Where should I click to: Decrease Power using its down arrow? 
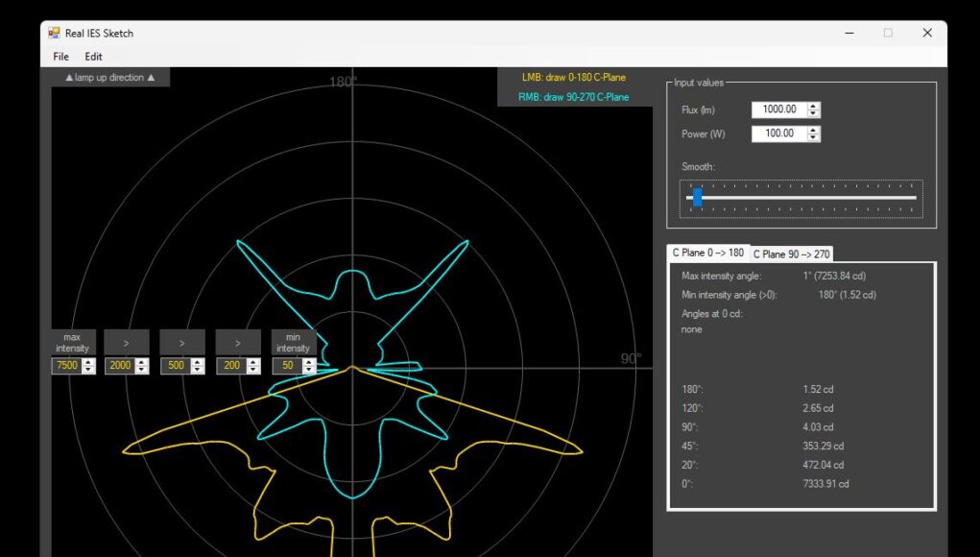[x=813, y=137]
